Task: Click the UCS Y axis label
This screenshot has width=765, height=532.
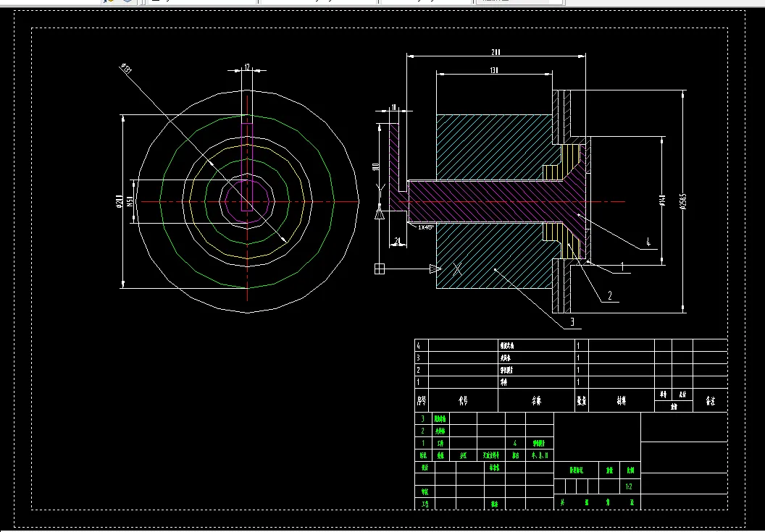Action: [381, 189]
